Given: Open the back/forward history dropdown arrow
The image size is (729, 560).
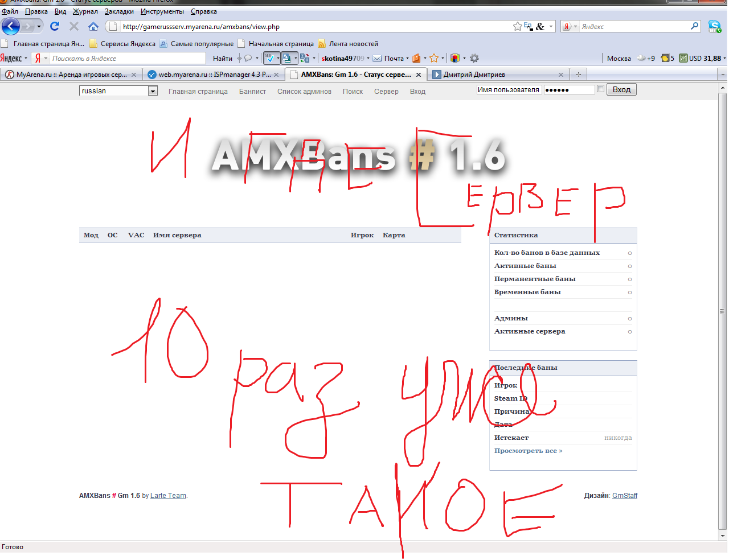Looking at the screenshot, I should tap(39, 26).
